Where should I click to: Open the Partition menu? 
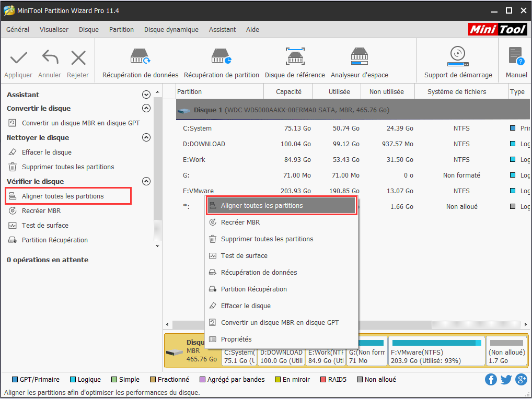point(121,29)
